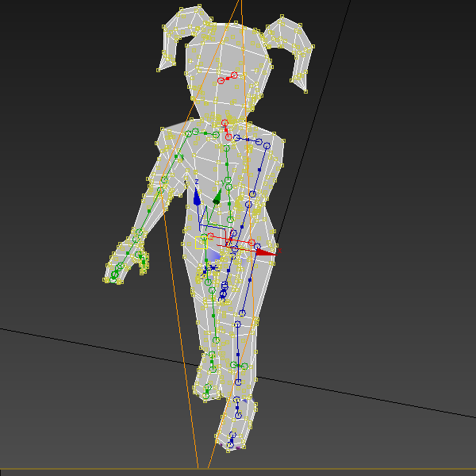Grab the blue Z-axis arrow of the gizmo
The image size is (476, 476).
click(197, 197)
